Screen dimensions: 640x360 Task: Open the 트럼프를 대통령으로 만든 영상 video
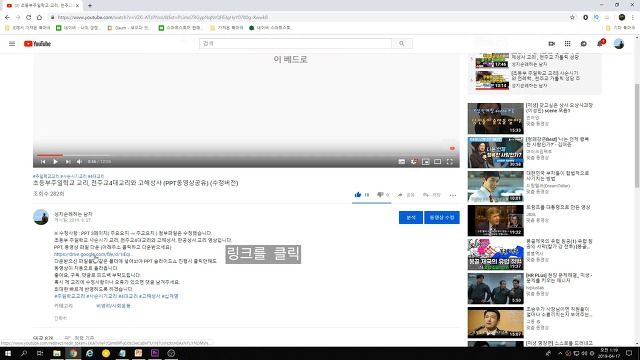tap(558, 207)
